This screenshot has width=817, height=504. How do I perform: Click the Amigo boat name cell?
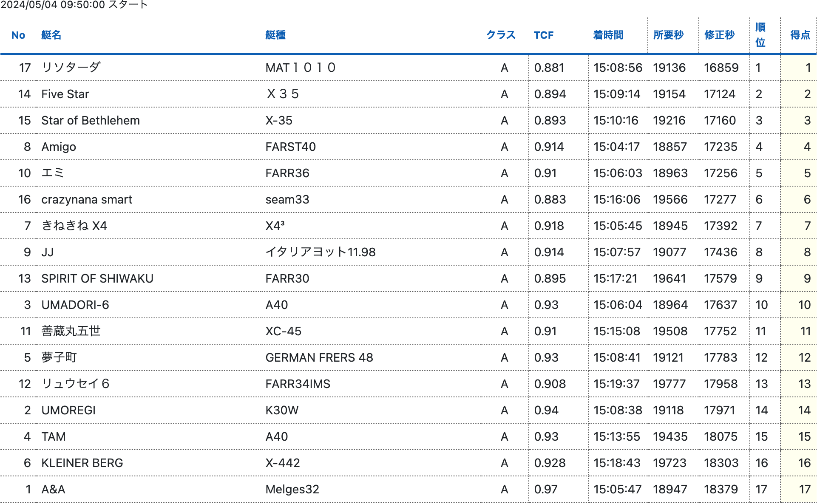point(59,147)
